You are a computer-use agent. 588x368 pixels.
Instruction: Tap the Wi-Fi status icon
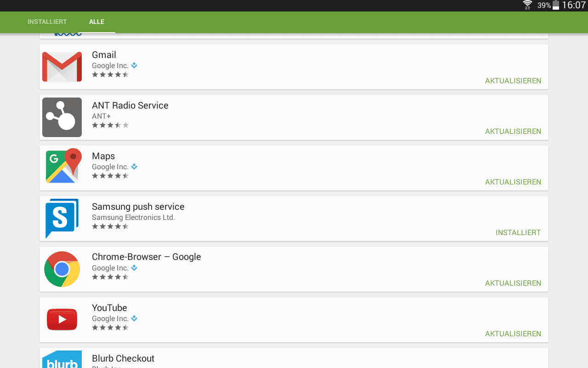click(x=528, y=5)
